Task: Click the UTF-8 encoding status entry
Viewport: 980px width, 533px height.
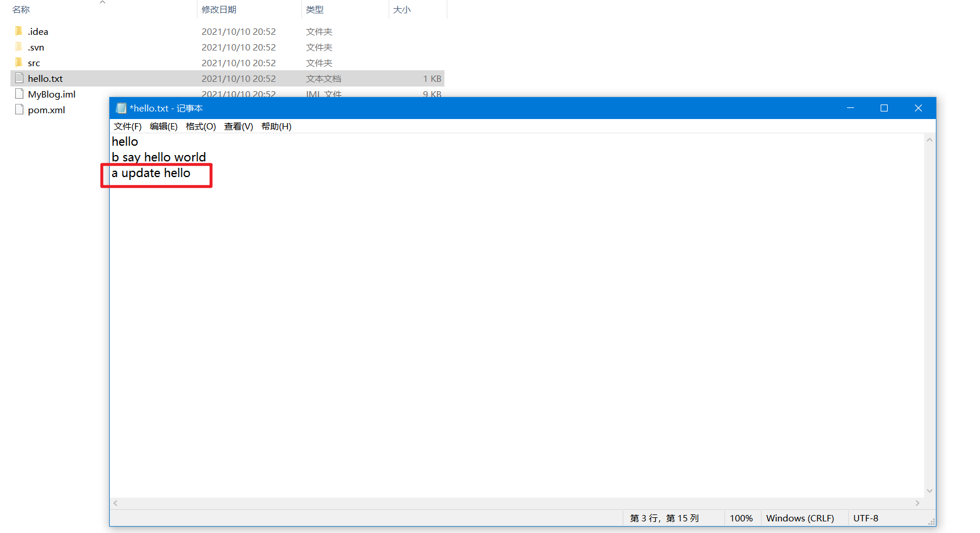Action: (x=866, y=518)
